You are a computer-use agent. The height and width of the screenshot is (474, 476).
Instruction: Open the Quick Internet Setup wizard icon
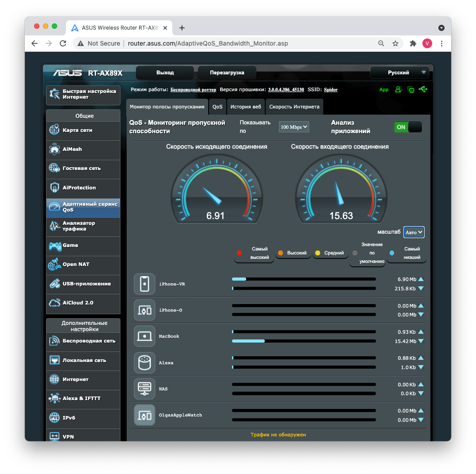pos(54,94)
